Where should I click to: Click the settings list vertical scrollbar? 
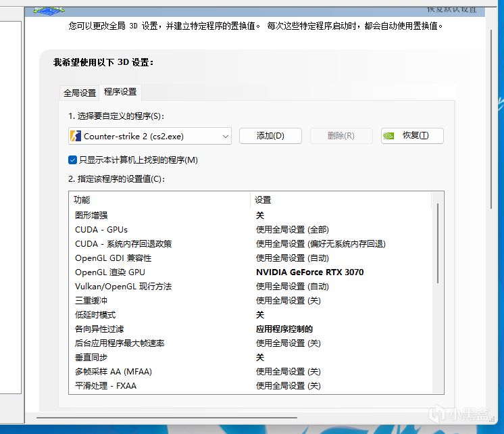[x=438, y=243]
